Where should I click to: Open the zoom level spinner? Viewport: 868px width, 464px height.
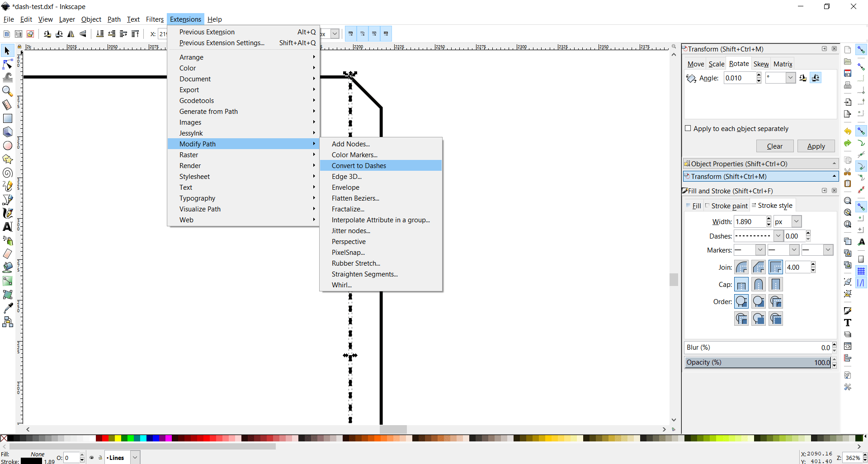865,458
